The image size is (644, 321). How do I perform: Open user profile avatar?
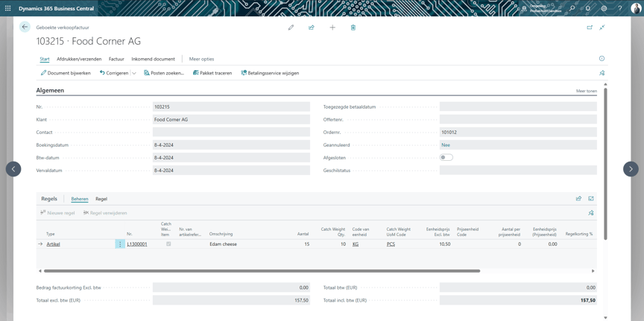635,8
